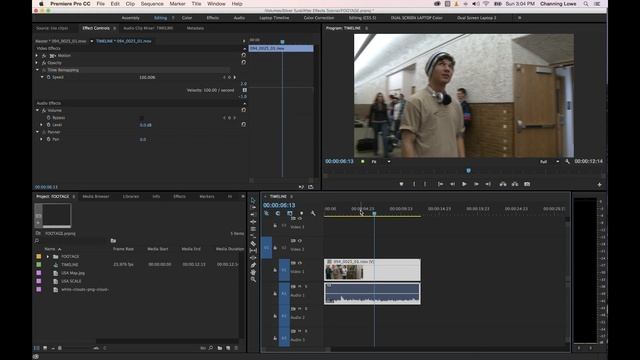Expand the FOOTAGE bin in Project panel
The image size is (640, 360).
(x=48, y=257)
